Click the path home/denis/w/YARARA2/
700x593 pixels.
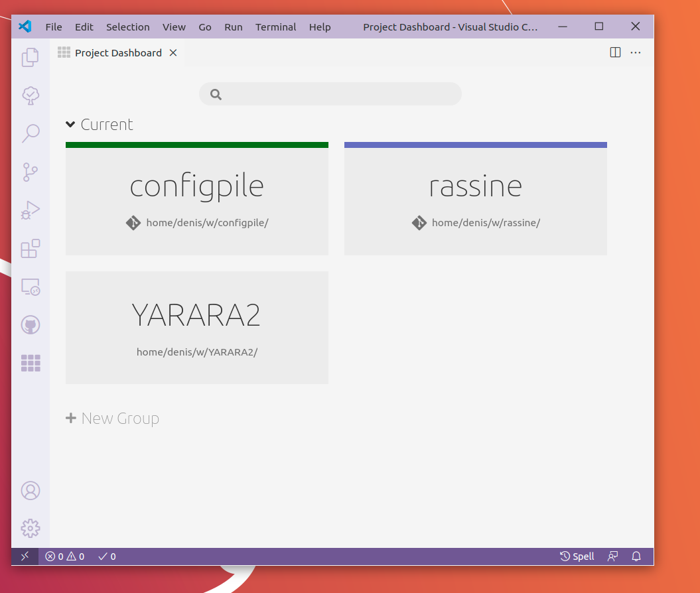tap(197, 352)
